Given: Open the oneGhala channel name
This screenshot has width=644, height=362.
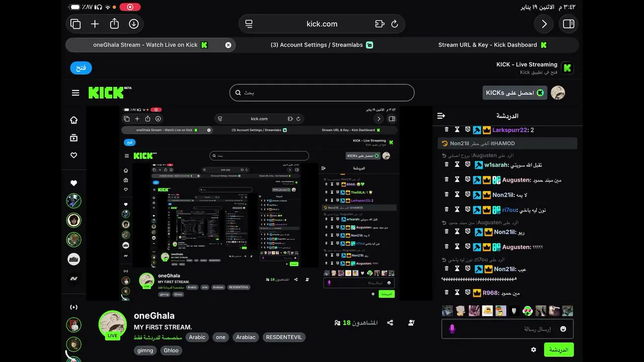Looking at the screenshot, I should click(154, 316).
